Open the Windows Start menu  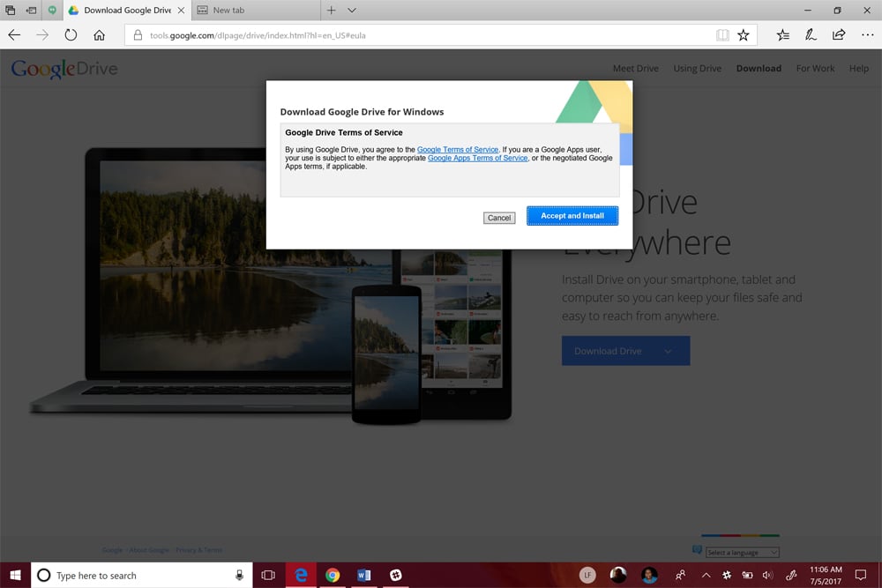tap(15, 575)
